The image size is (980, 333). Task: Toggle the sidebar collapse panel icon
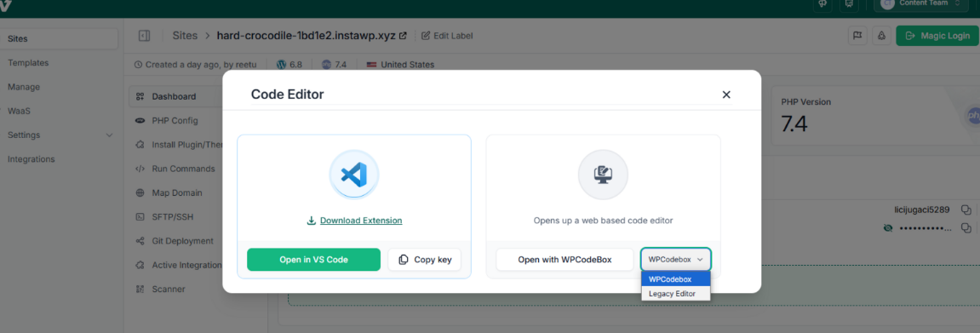tap(145, 36)
